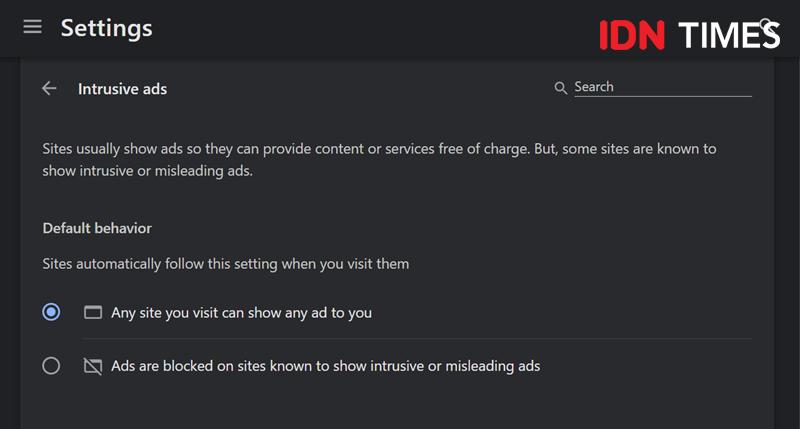Select the 'Ads are blocked' radio button
This screenshot has width=800, height=429.
coord(51,366)
